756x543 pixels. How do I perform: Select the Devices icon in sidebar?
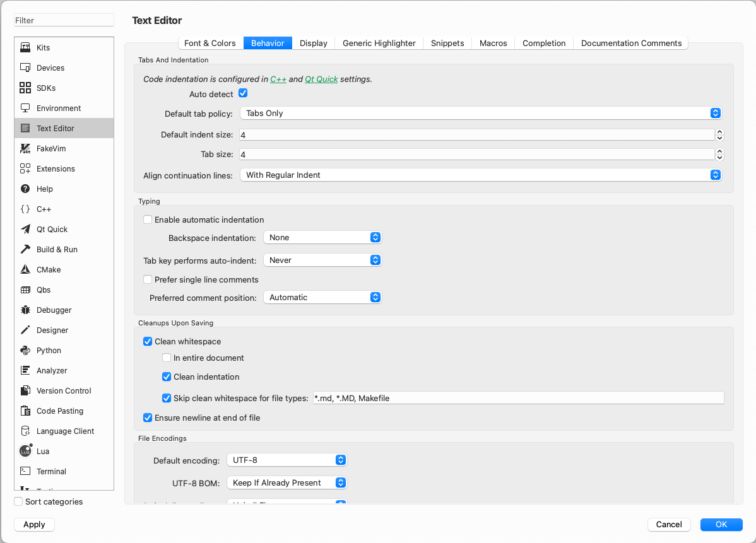25,67
